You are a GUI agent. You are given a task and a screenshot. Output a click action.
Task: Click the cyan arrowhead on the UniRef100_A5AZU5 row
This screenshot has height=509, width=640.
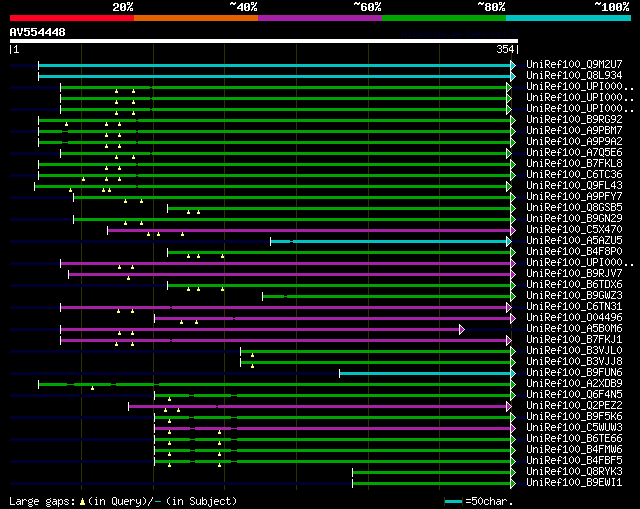pyautogui.click(x=509, y=241)
